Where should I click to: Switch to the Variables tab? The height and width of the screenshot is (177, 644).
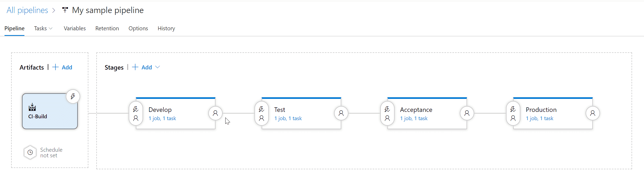click(x=75, y=28)
